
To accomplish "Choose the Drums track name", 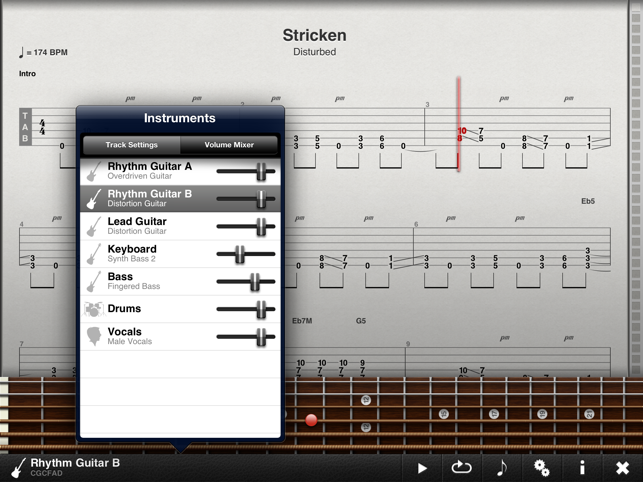I will pos(124,308).
